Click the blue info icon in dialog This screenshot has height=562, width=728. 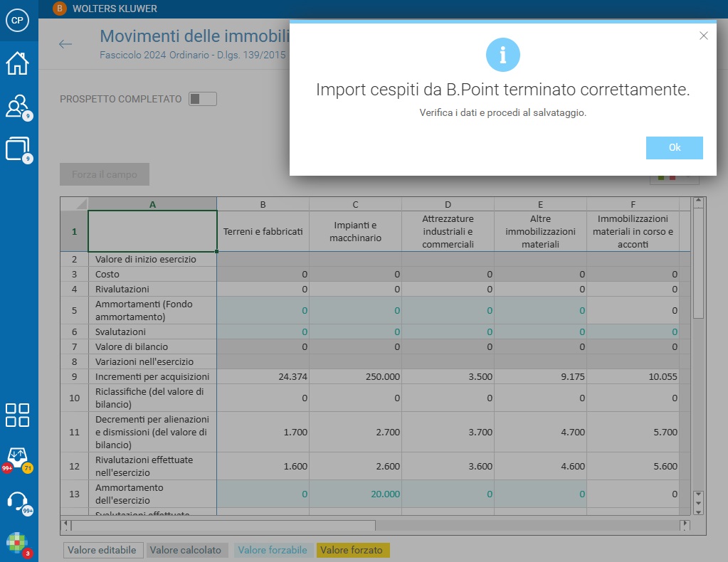pos(503,55)
